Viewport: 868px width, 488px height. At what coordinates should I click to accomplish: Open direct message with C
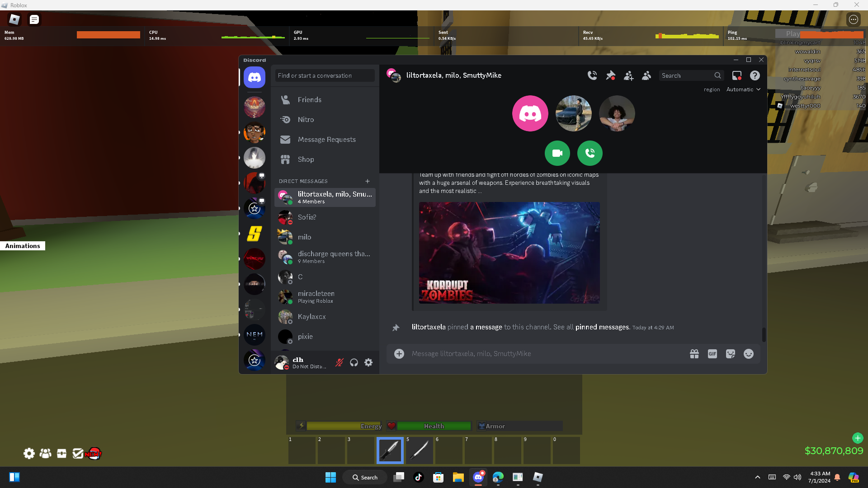coord(325,277)
